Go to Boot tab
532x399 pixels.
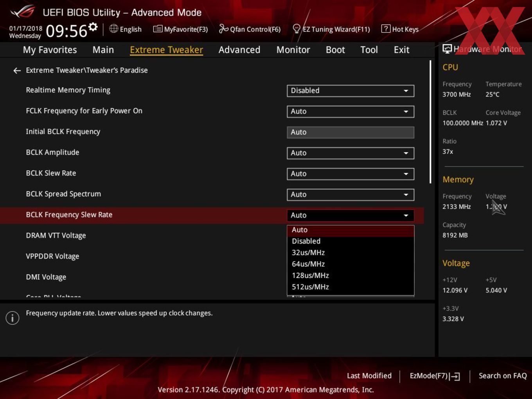coord(335,50)
